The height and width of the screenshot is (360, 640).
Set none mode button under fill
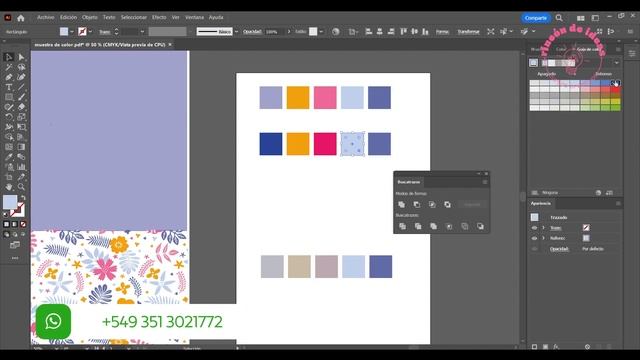(23, 224)
